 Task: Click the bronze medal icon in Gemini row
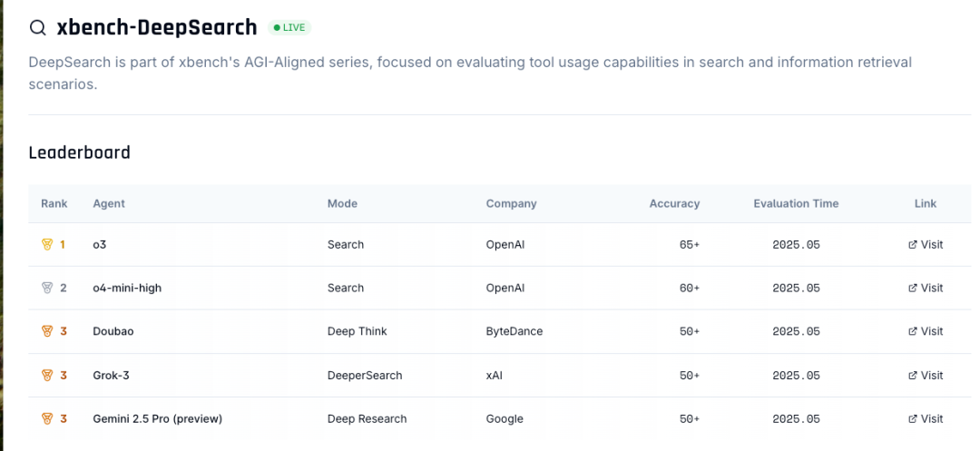pyautogui.click(x=47, y=419)
